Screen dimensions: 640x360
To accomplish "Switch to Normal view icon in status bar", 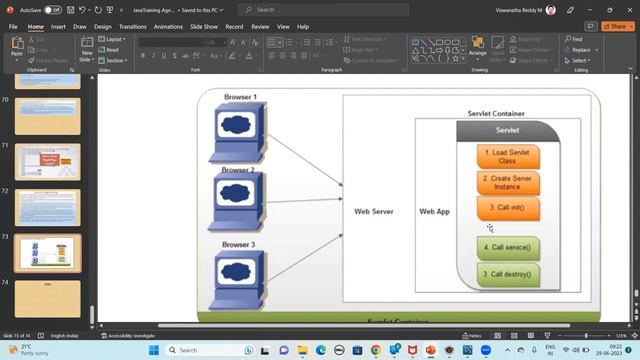I will (x=498, y=336).
